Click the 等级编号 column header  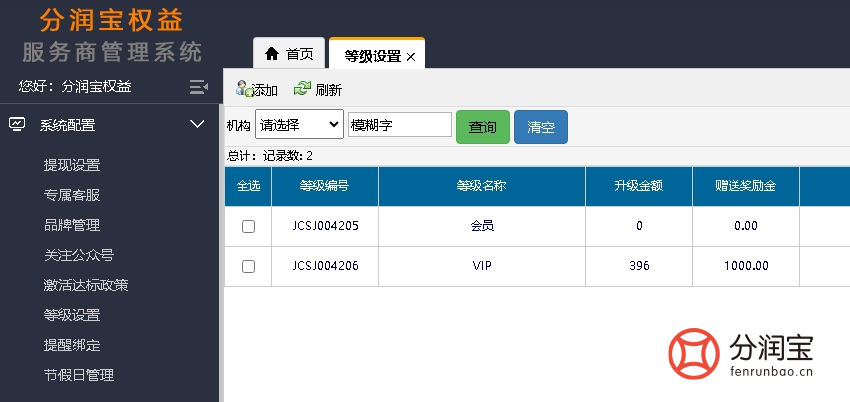pos(325,186)
